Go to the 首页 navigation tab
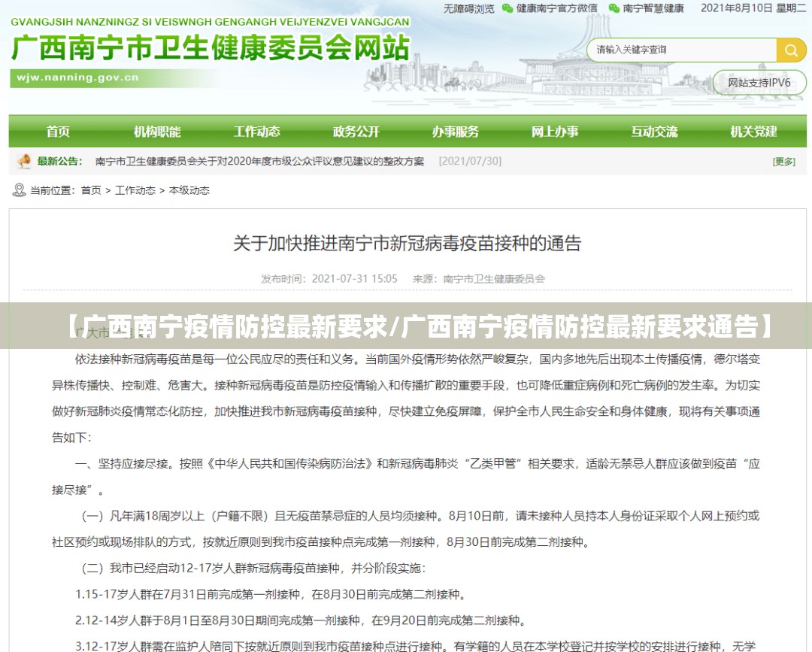This screenshot has height=652, width=812. (58, 132)
